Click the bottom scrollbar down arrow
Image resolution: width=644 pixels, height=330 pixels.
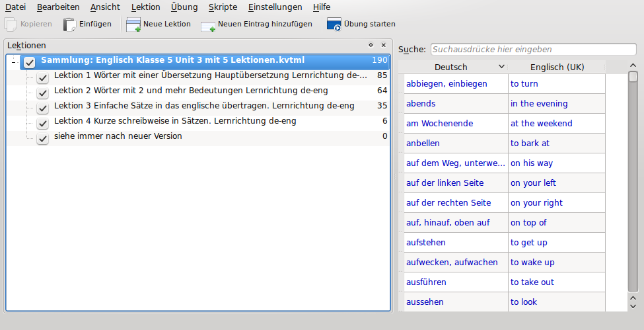click(633, 306)
